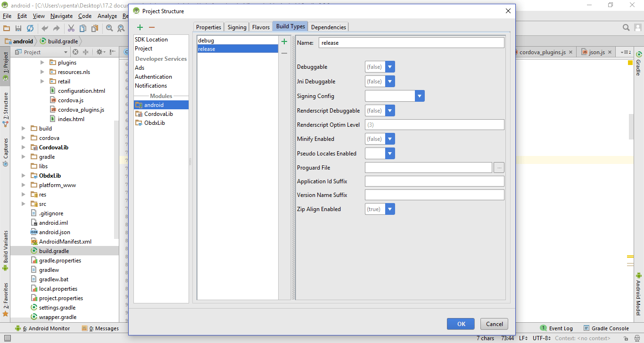Screen dimensions: 644x343
Task: Open the Jni Debuggable dropdown
Action: tap(390, 82)
